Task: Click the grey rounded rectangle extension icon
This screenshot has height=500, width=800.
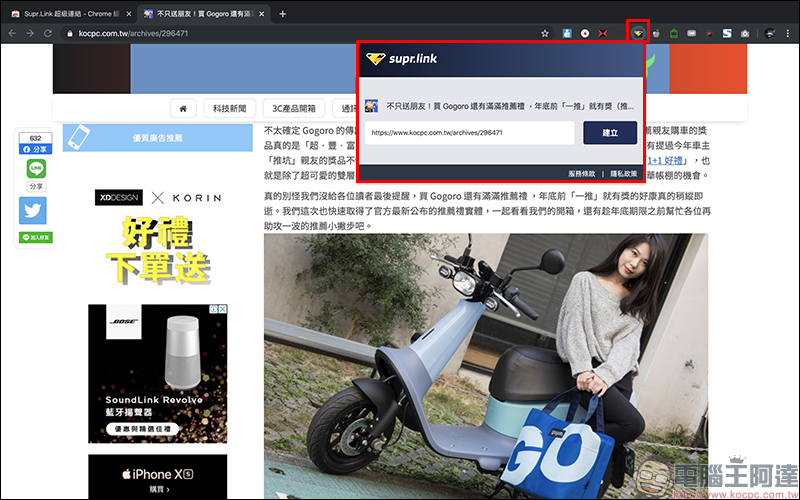Action: [691, 33]
